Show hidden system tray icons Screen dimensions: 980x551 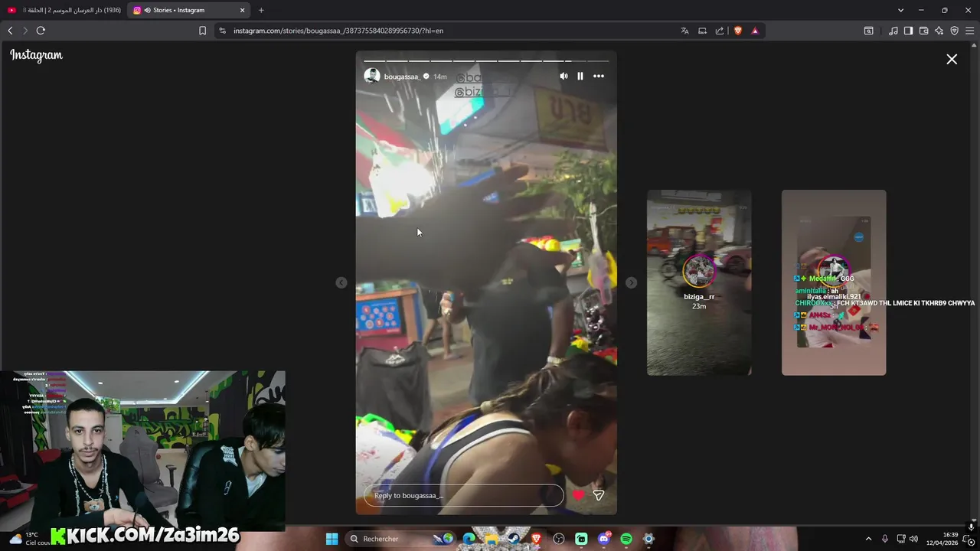click(x=868, y=539)
